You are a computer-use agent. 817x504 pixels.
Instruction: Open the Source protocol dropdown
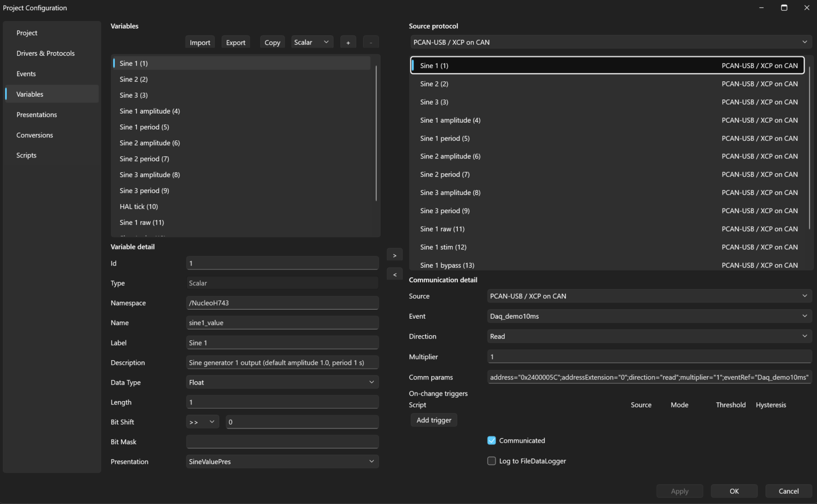pos(611,42)
